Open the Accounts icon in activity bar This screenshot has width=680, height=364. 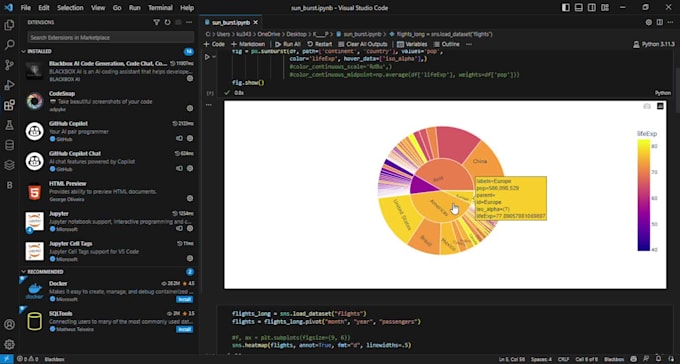[9, 325]
